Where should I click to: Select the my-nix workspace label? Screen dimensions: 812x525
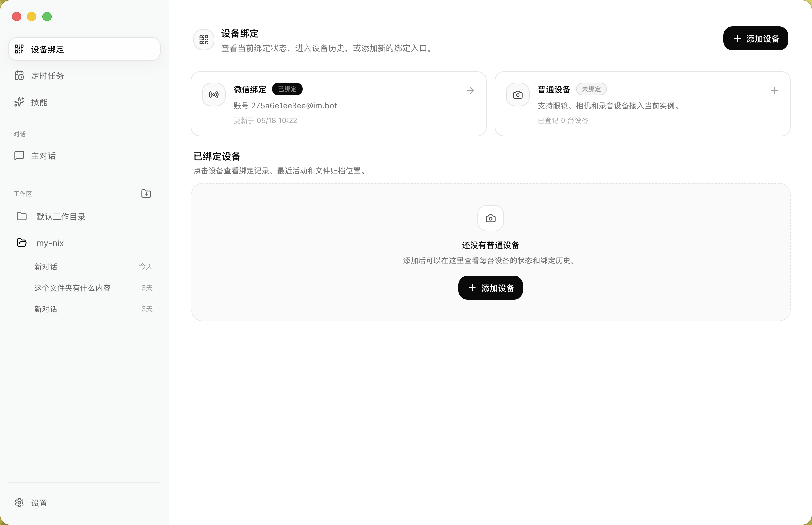(50, 243)
